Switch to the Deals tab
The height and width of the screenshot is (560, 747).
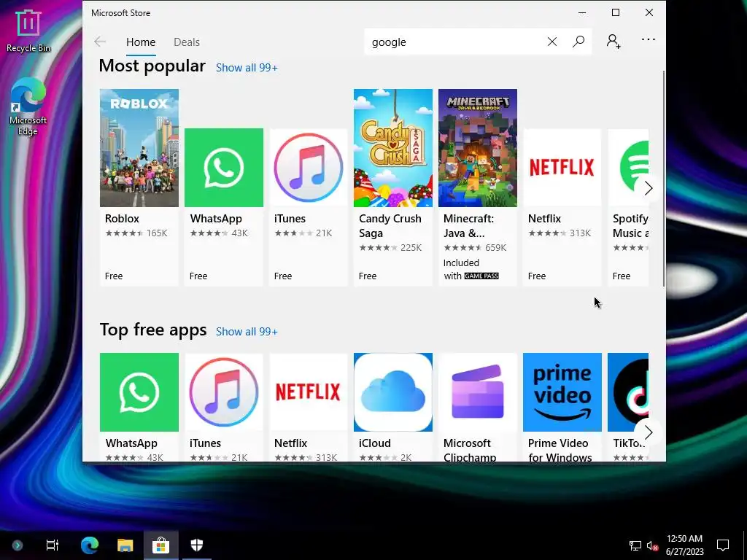point(187,42)
